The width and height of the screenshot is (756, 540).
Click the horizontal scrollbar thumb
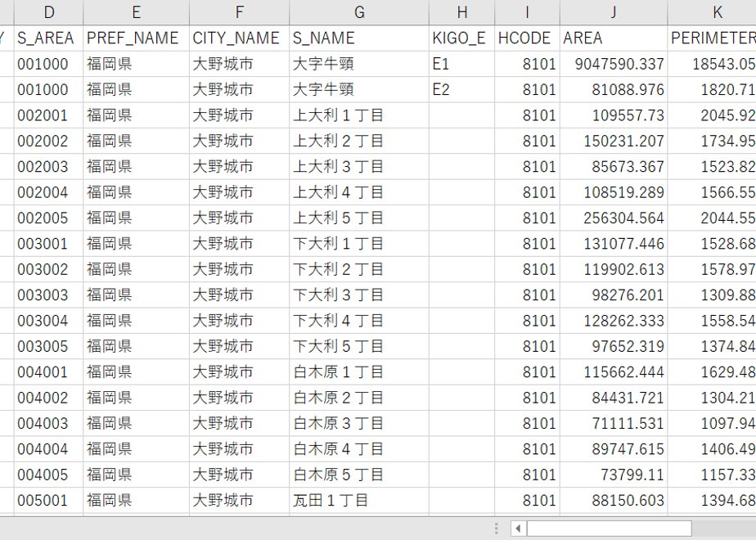point(609,529)
